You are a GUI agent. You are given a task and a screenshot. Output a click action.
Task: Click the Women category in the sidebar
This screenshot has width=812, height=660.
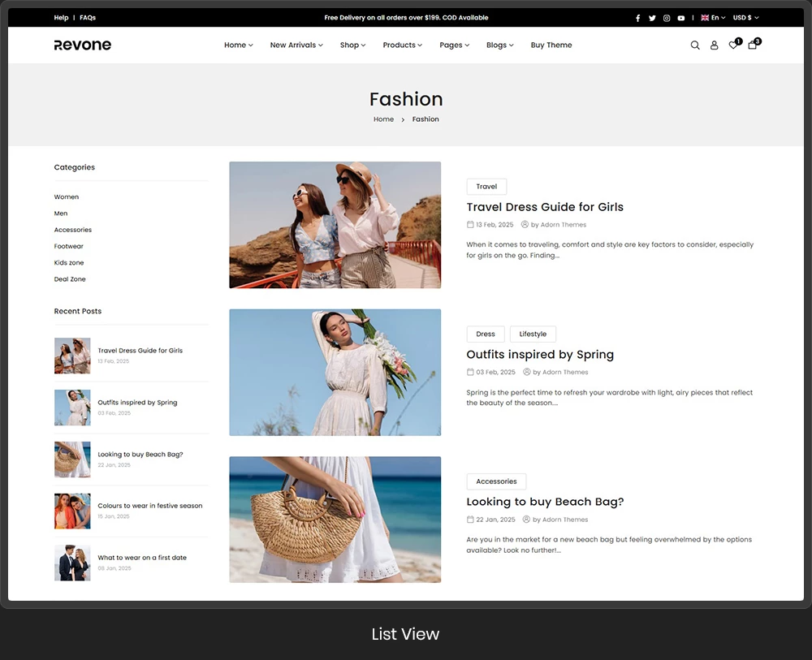click(66, 196)
